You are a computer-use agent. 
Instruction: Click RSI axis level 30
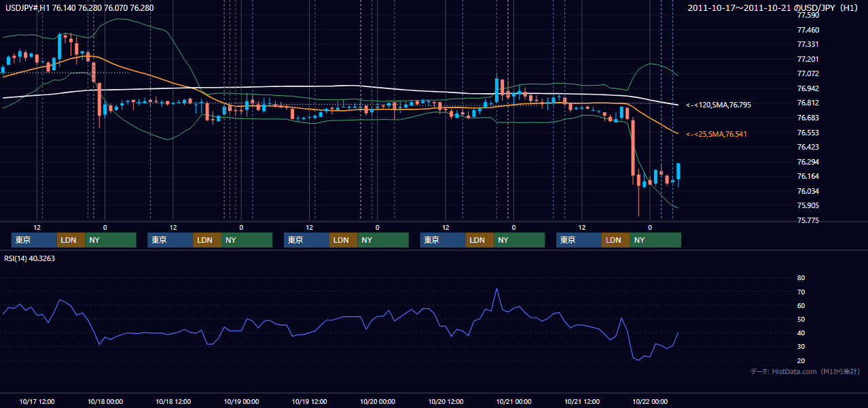click(x=801, y=347)
